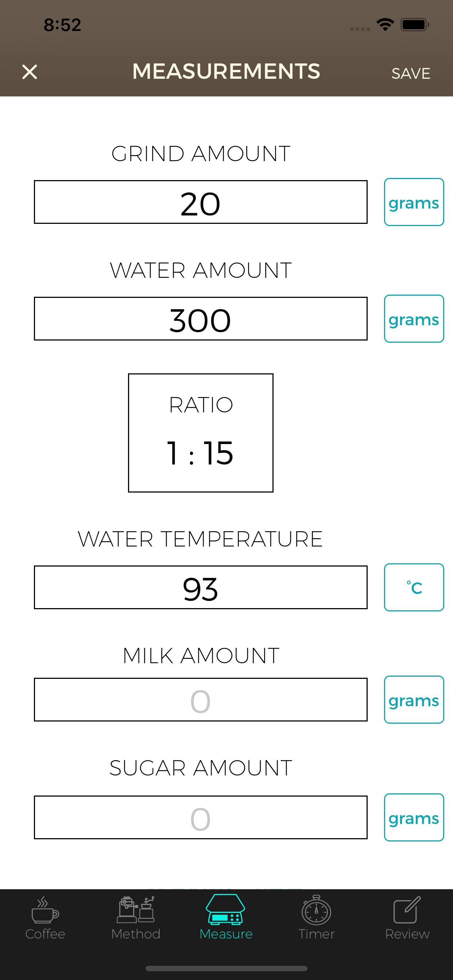Image resolution: width=453 pixels, height=980 pixels.
Task: Tap the Coffee cup icon
Action: (45, 910)
